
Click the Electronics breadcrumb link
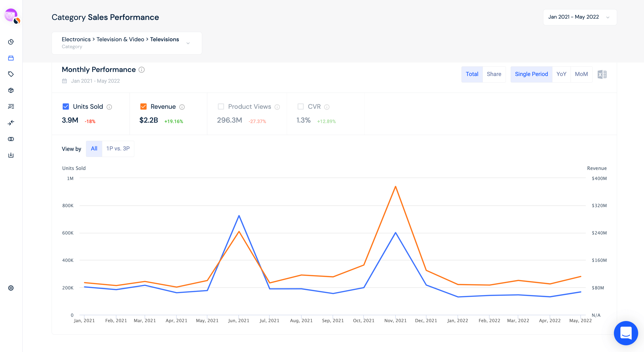tap(76, 39)
